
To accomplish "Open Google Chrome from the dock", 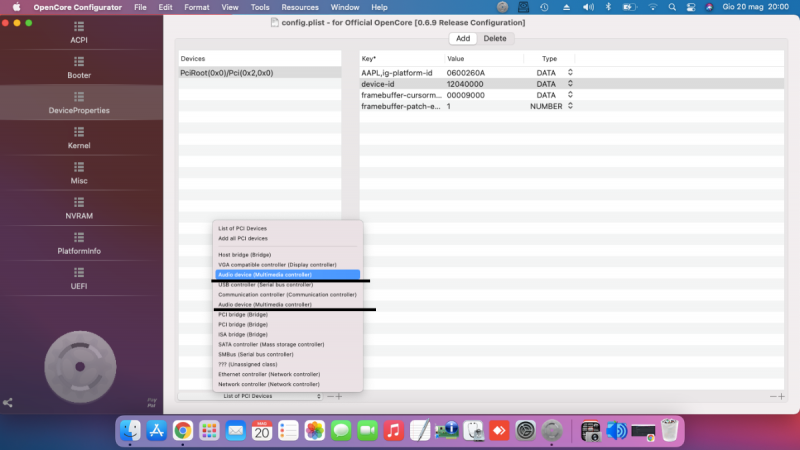I will [183, 430].
